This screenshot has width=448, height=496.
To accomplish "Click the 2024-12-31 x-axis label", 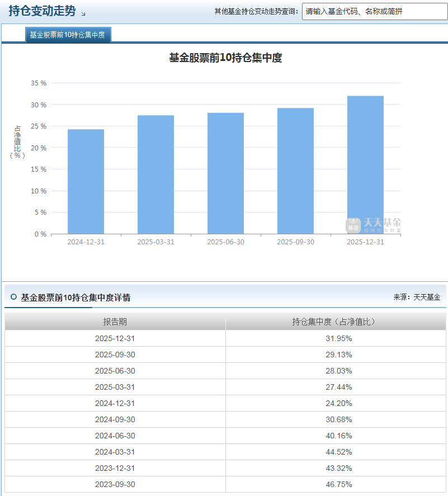I will click(x=86, y=242).
